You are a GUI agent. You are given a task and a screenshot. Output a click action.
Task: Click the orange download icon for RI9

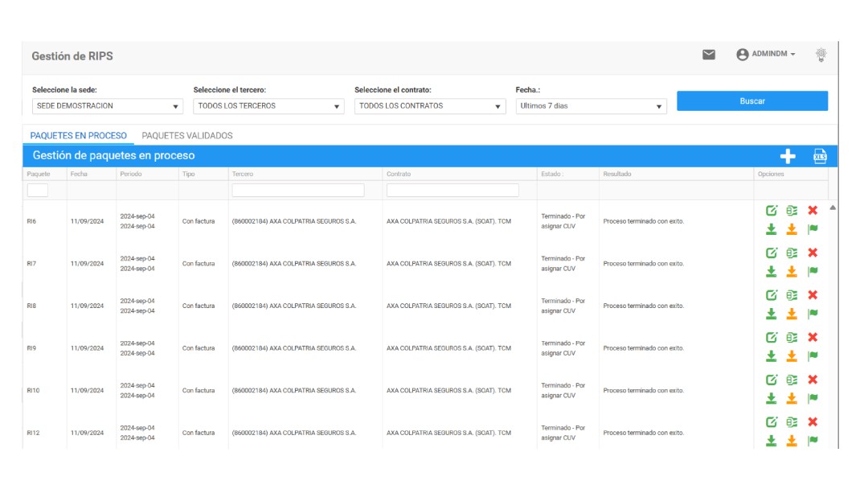792,355
